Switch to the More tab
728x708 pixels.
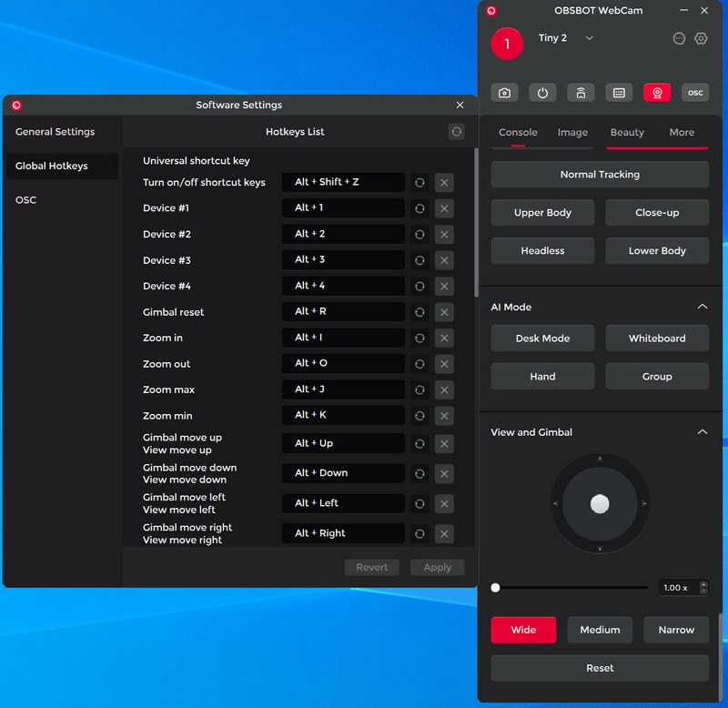point(682,132)
